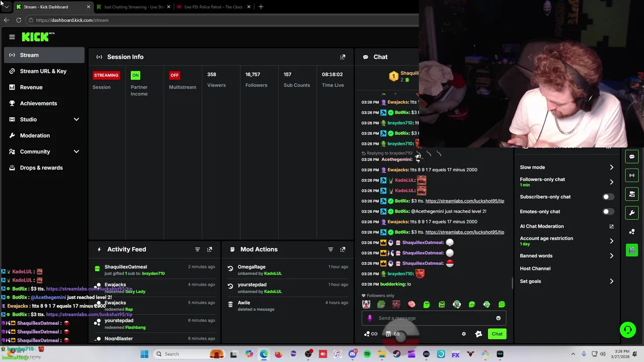
Task: Open the wrench tools sidebar icon
Action: click(632, 213)
